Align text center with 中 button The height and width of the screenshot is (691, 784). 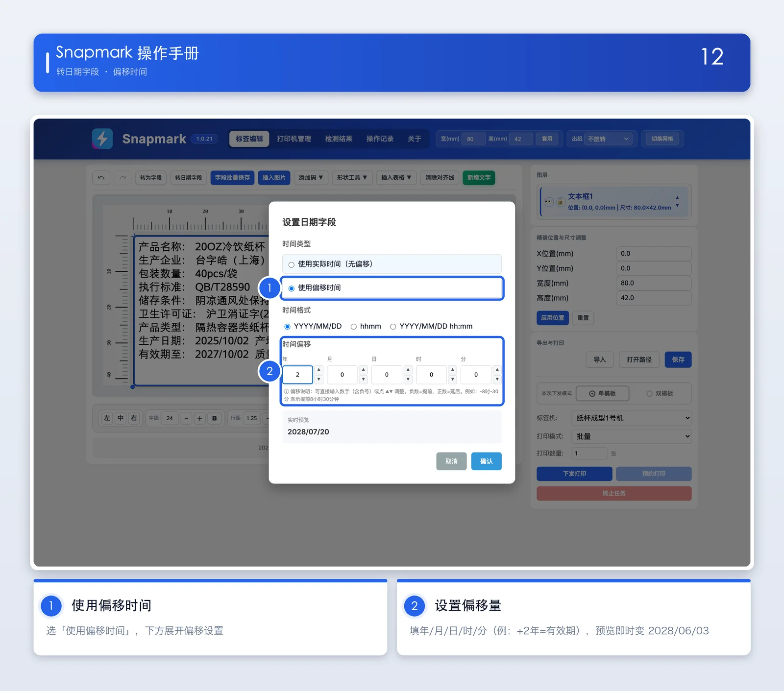(x=121, y=418)
